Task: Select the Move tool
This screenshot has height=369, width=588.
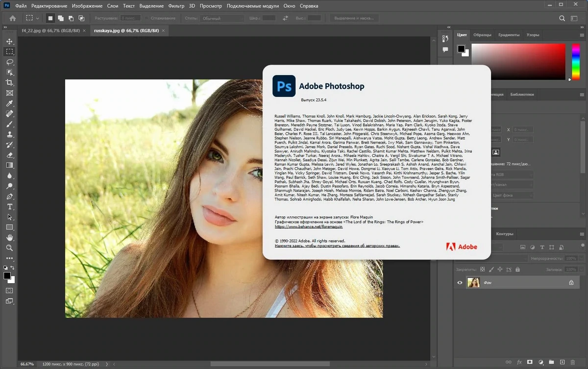Action: point(9,41)
